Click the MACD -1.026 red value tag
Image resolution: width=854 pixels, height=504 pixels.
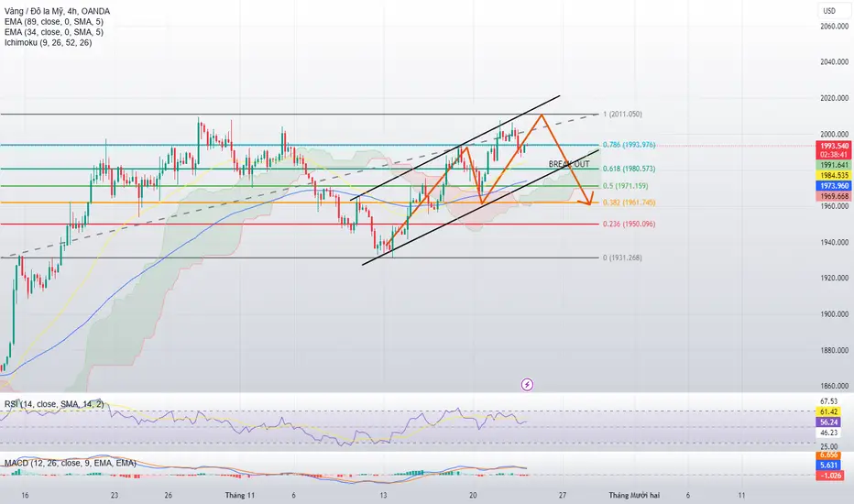(830, 476)
